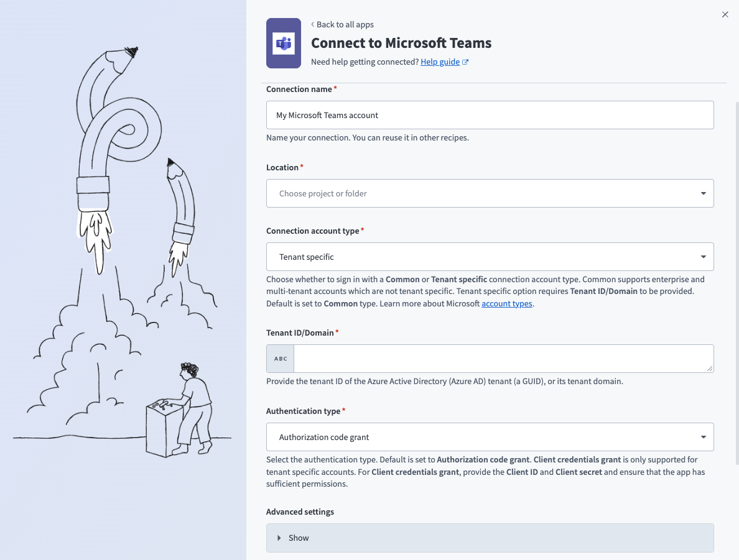Go back to all apps

343,24
